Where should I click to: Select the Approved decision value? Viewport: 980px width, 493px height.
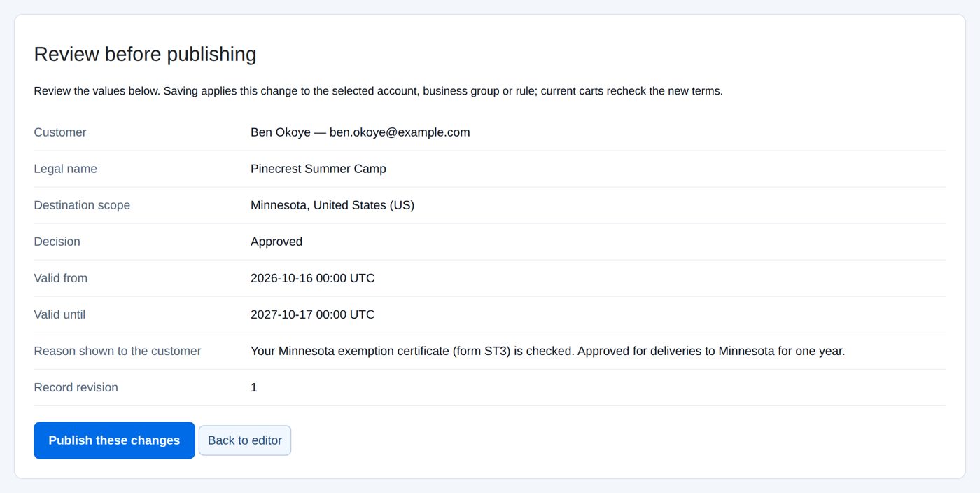(276, 242)
